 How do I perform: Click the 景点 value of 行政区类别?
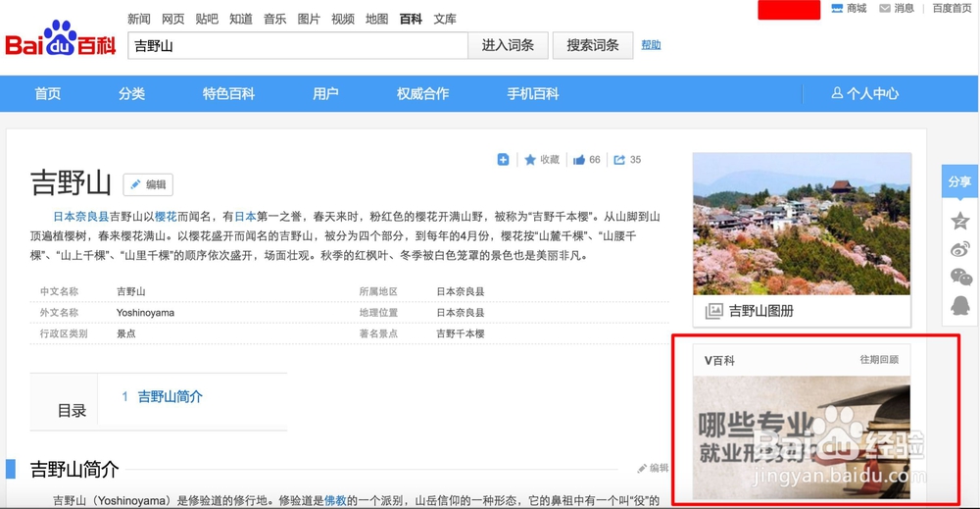click(x=126, y=333)
